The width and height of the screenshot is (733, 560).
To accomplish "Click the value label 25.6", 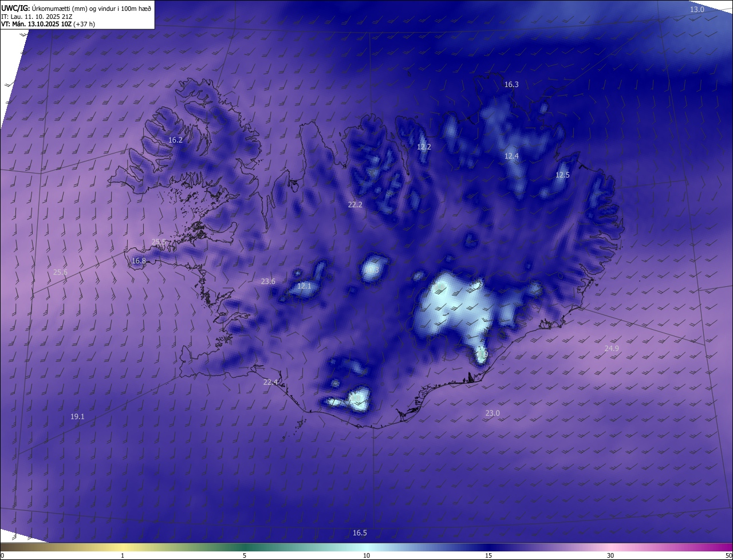I will 60,273.
